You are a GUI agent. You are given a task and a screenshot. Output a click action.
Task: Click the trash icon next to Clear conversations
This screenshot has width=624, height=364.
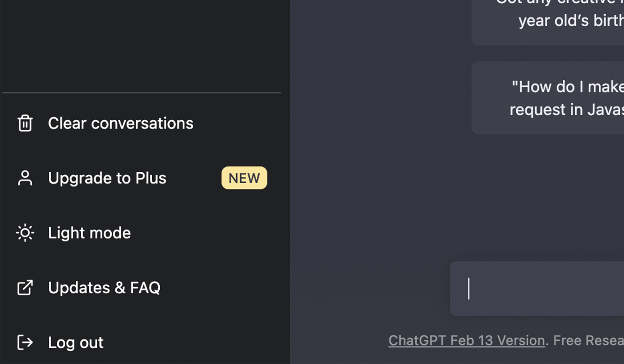(25, 123)
